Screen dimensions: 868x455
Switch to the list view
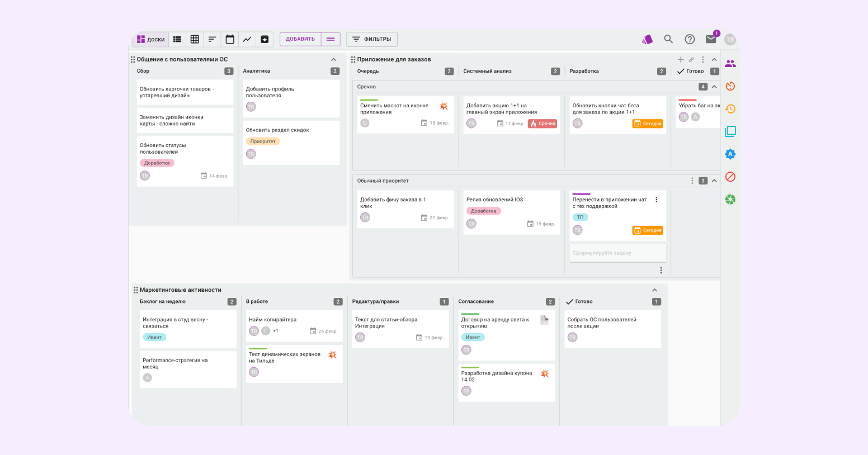pyautogui.click(x=177, y=39)
